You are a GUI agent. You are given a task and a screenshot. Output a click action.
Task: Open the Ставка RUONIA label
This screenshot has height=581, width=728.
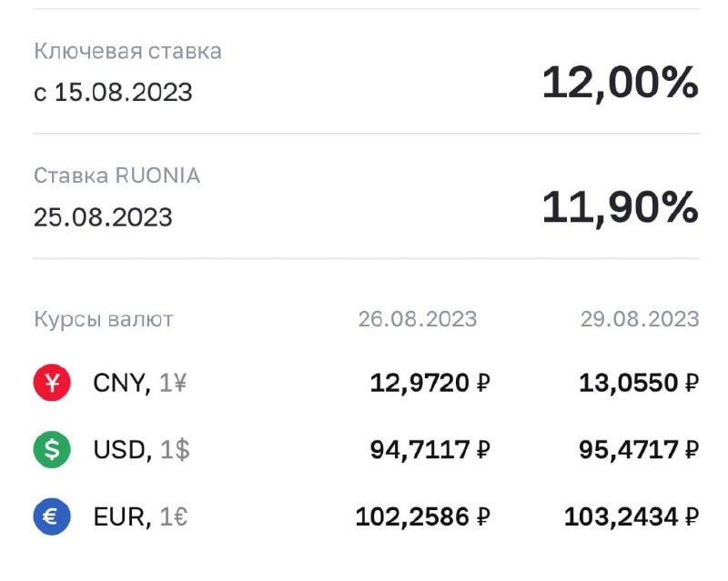(117, 175)
